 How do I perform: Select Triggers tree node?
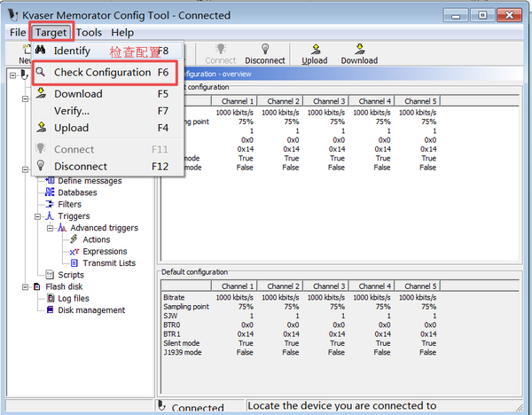pos(74,216)
